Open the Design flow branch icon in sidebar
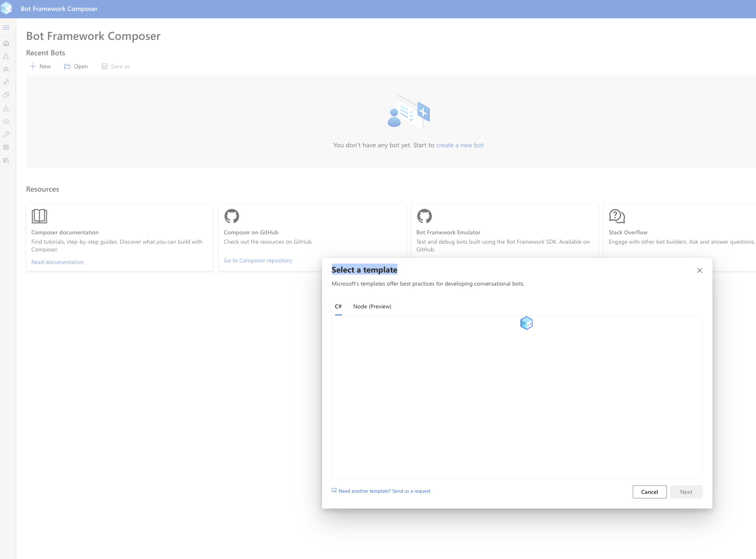The width and height of the screenshot is (756, 559). [x=6, y=56]
